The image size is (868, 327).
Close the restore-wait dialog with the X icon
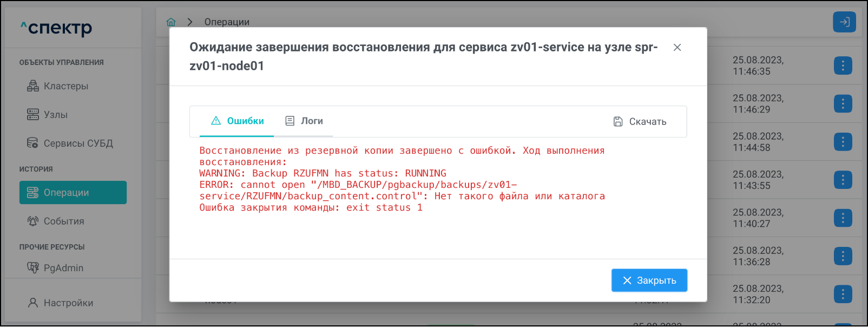tap(677, 48)
